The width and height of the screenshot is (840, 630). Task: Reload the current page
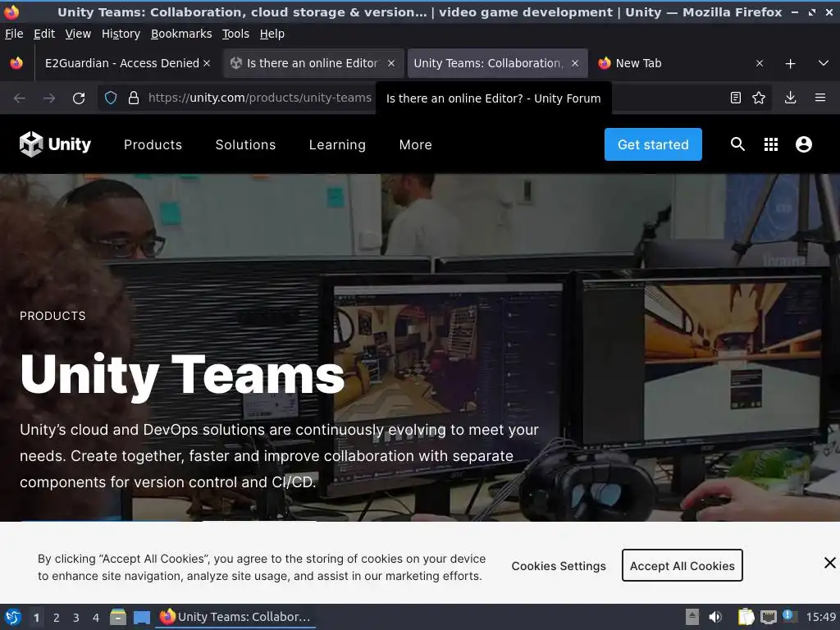79,98
